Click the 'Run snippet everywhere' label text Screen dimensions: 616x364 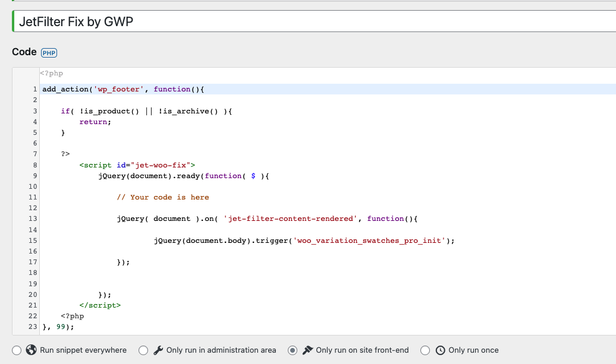[83, 350]
